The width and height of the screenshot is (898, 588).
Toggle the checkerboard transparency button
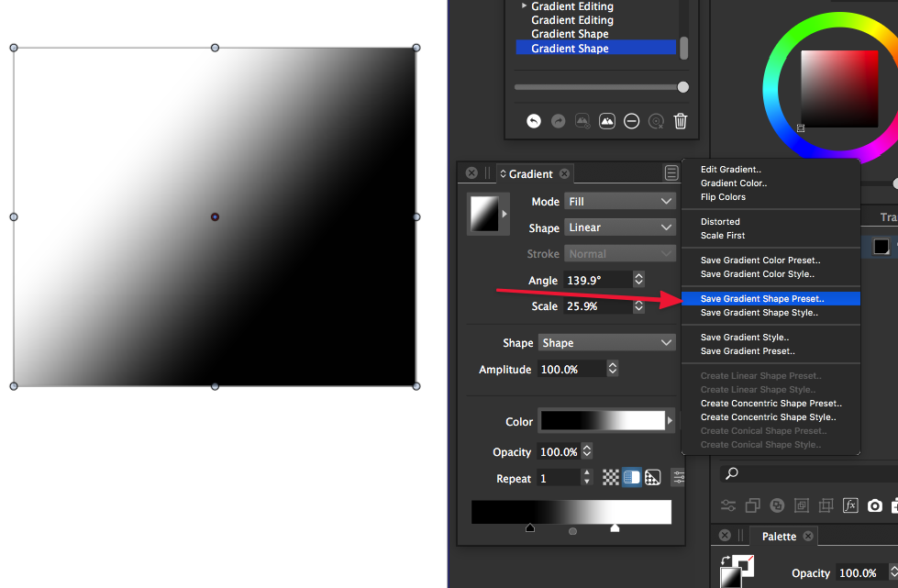[x=611, y=477]
